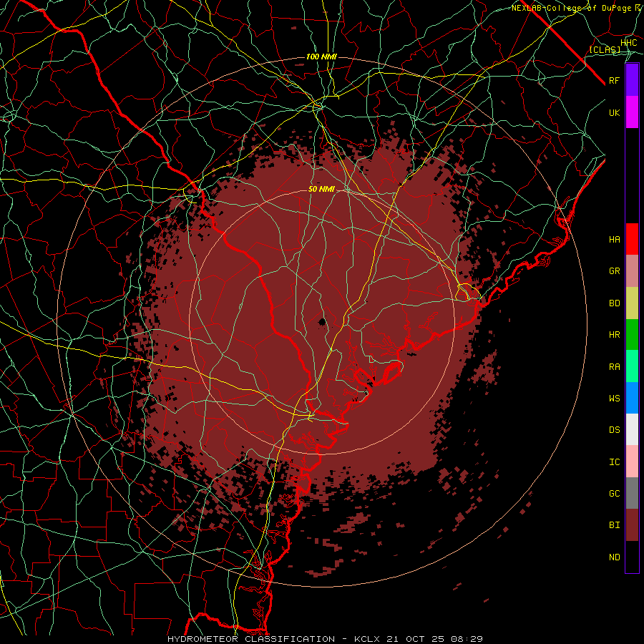The height and width of the screenshot is (644, 644).
Task: Click the BD legend label
Action: coord(614,303)
